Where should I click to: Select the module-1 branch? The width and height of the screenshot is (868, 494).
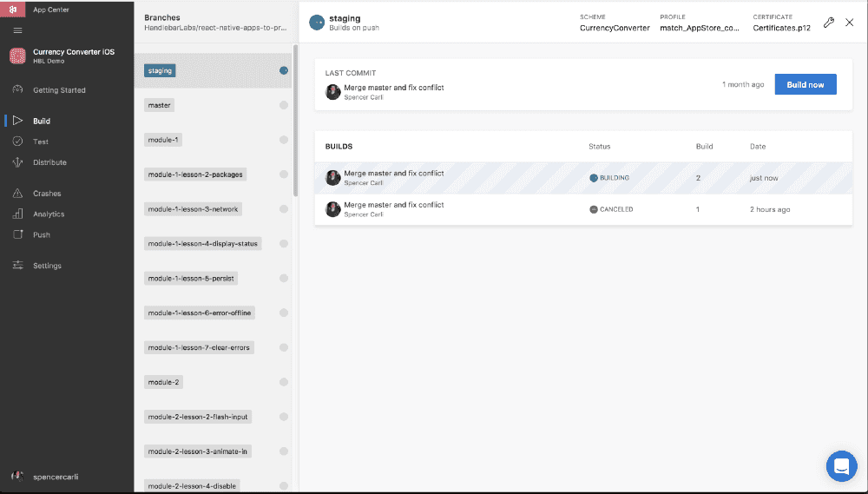point(163,140)
